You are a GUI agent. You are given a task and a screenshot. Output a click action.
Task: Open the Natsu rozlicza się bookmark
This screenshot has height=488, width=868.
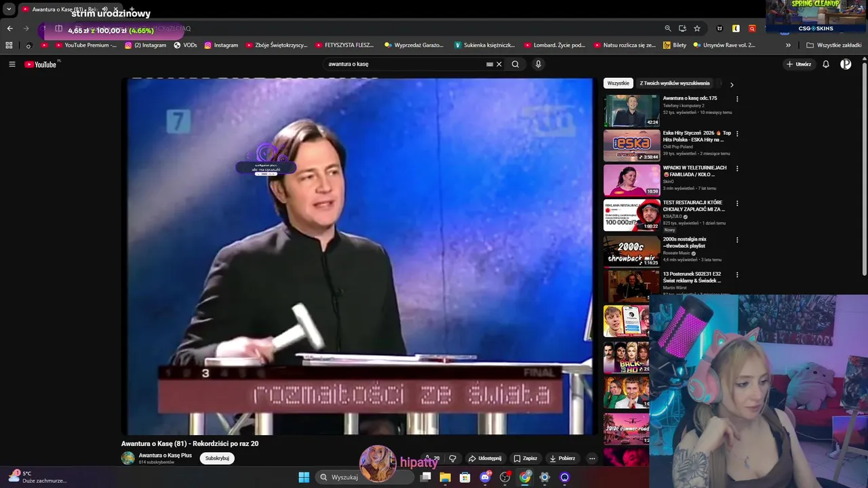[x=625, y=45]
